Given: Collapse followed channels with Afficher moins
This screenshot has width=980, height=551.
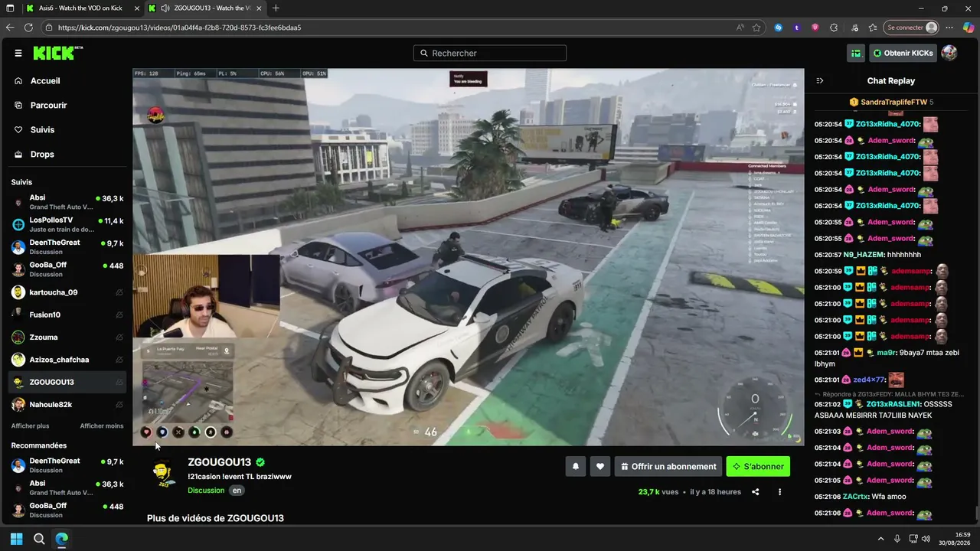Looking at the screenshot, I should pos(102,425).
